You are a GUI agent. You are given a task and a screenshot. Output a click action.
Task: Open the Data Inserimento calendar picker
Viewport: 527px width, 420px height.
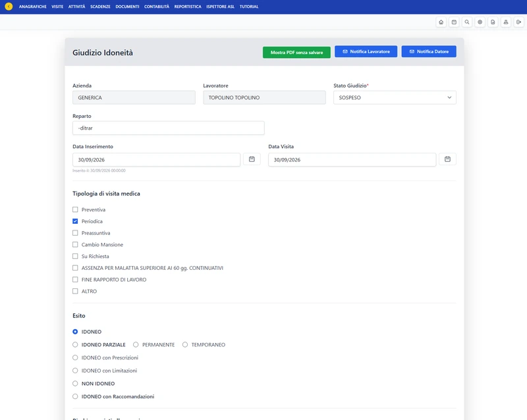coord(252,159)
